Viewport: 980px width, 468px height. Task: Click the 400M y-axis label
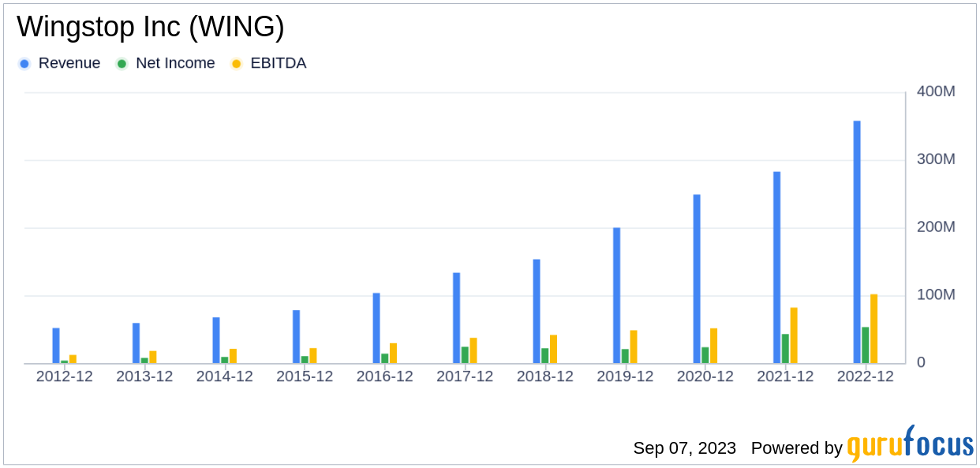(936, 92)
